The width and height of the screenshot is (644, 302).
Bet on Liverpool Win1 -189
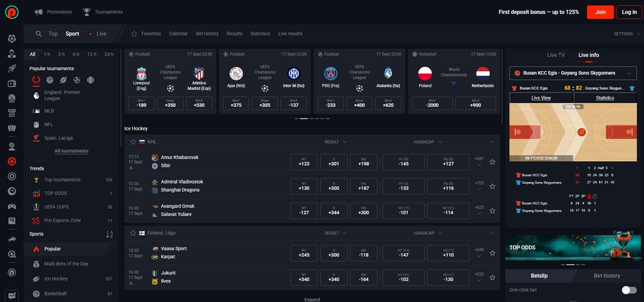[x=142, y=103]
